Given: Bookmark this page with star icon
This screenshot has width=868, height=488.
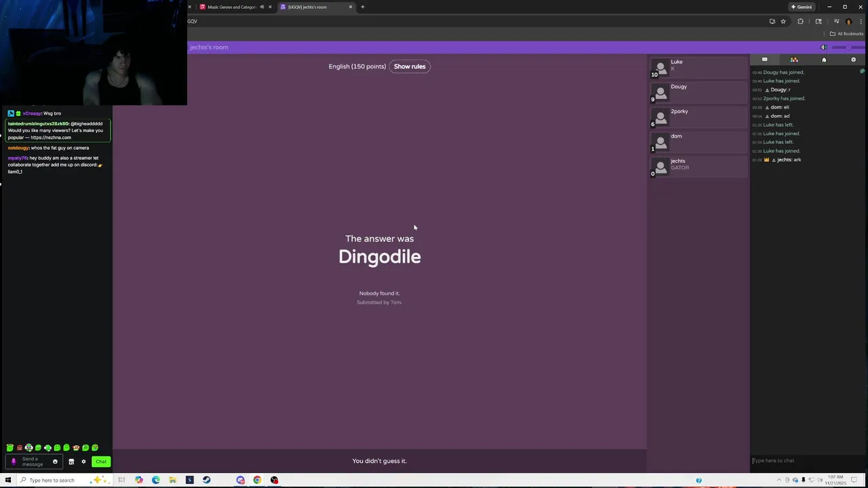Looking at the screenshot, I should tap(783, 22).
